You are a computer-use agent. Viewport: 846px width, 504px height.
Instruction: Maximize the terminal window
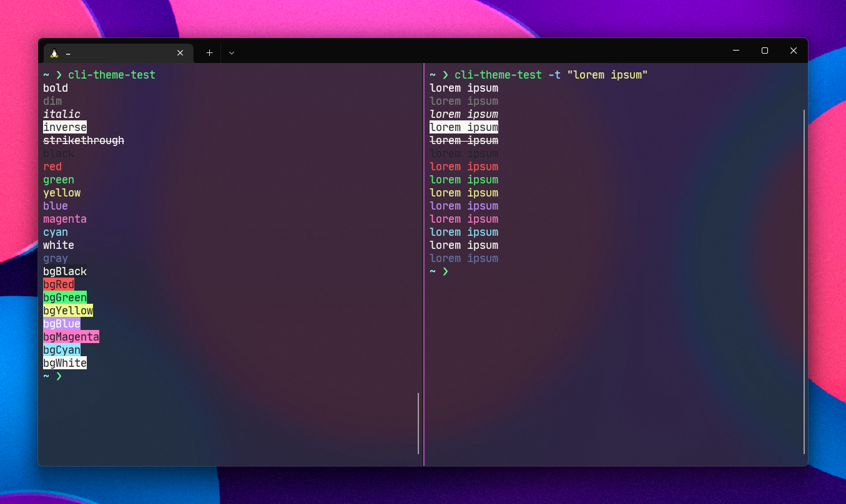[x=765, y=51]
